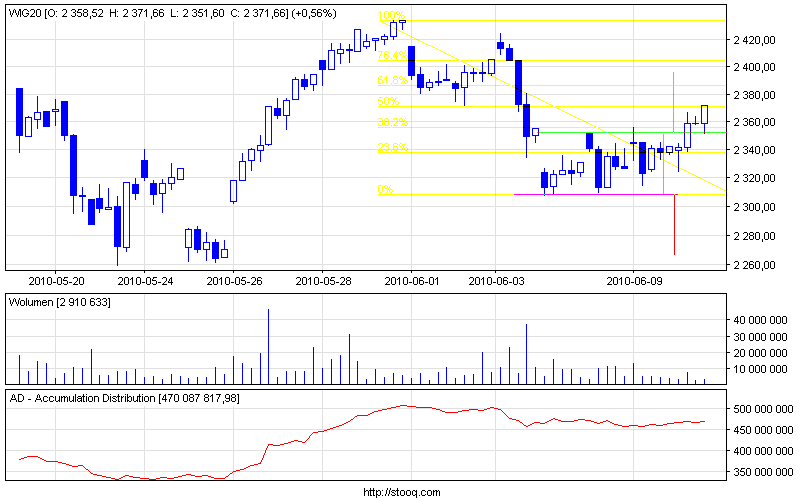The image size is (800, 500).
Task: Click the 2 400,00 price axis value
Action: coord(755,67)
